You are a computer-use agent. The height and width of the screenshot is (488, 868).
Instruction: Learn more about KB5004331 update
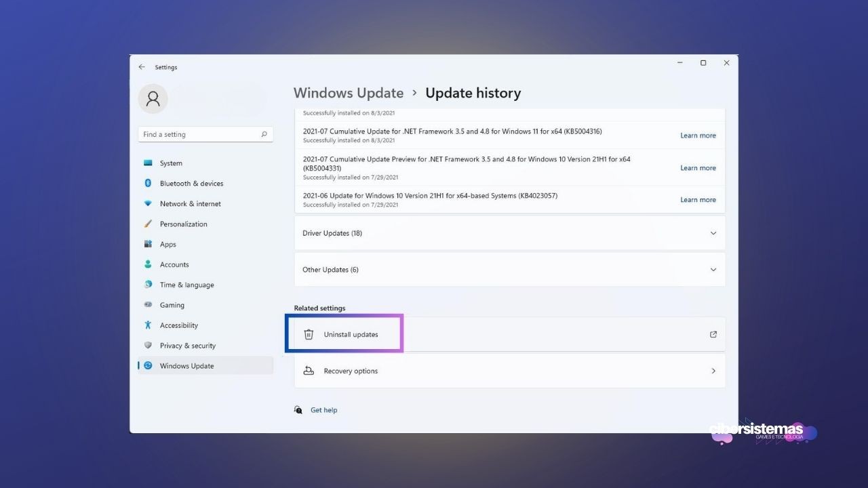(698, 168)
